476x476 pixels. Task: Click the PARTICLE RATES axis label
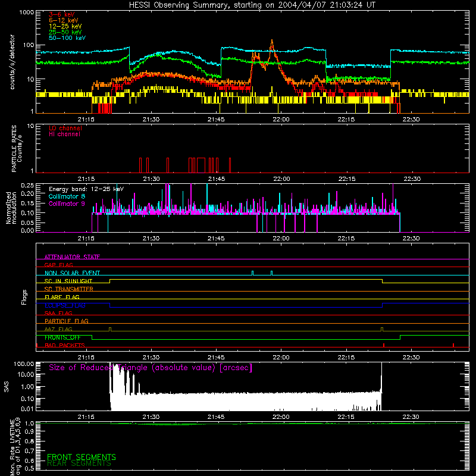click(x=17, y=149)
